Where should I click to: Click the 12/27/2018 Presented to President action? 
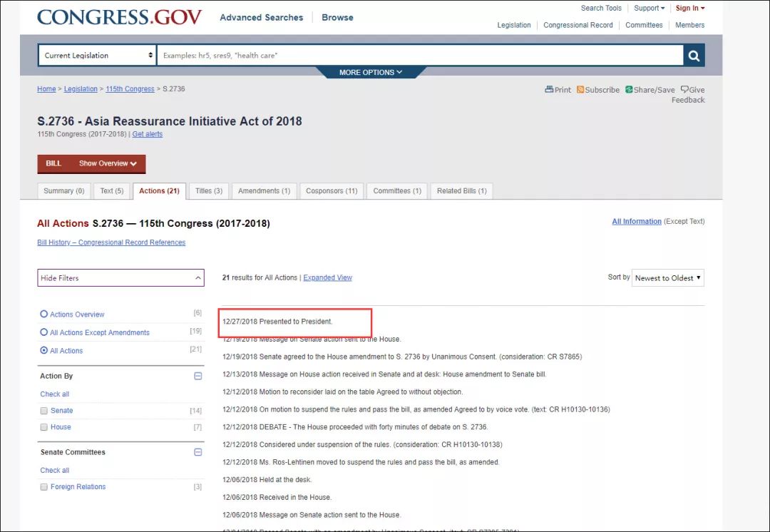pyautogui.click(x=277, y=322)
